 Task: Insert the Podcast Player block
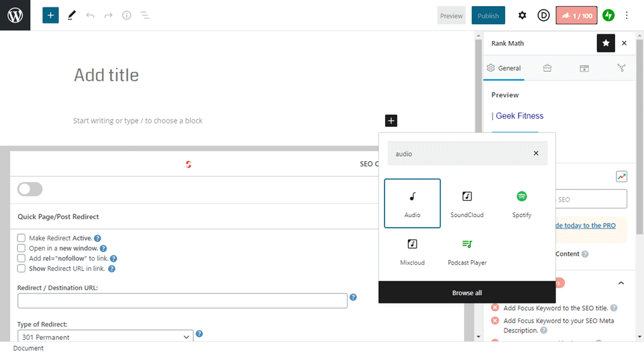(x=467, y=251)
